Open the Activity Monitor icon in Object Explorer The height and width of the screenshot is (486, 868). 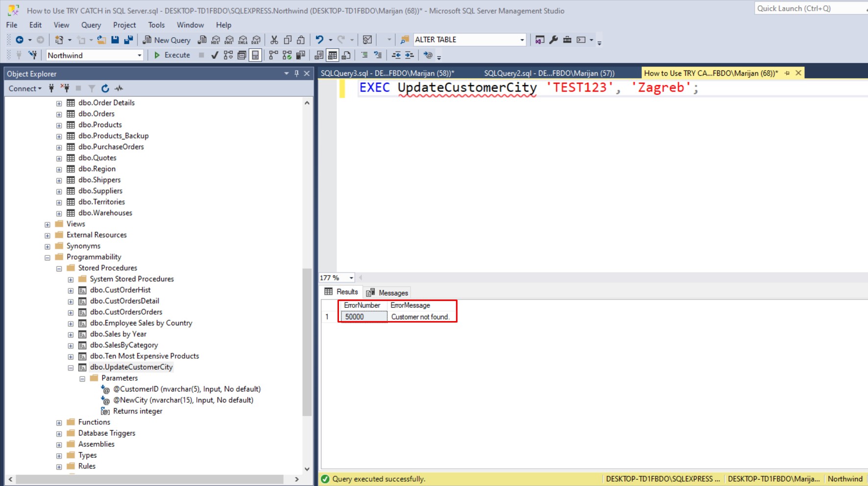(x=119, y=89)
